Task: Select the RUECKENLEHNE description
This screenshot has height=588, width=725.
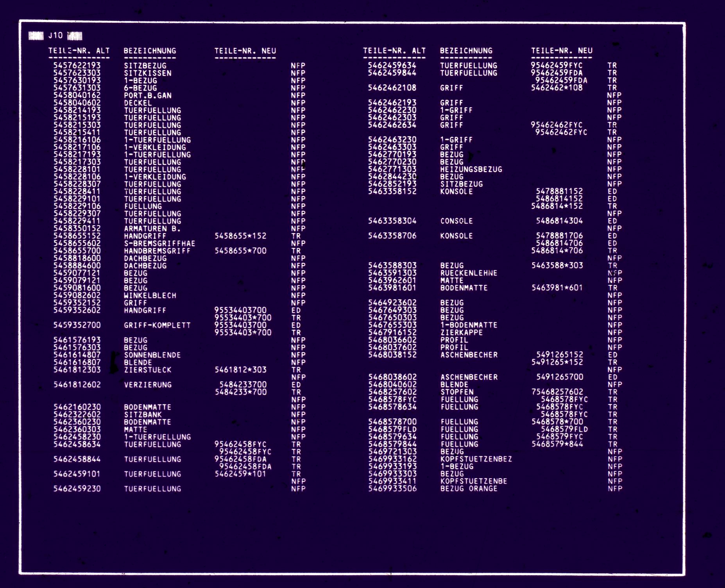Action: click(x=469, y=273)
